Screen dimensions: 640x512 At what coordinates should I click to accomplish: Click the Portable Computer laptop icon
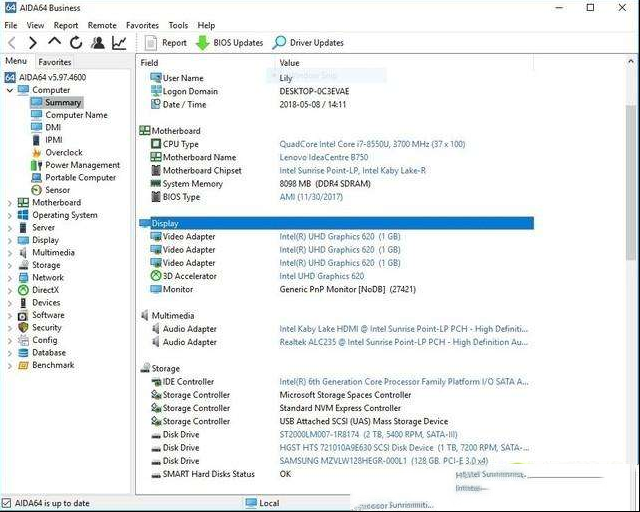pyautogui.click(x=37, y=178)
